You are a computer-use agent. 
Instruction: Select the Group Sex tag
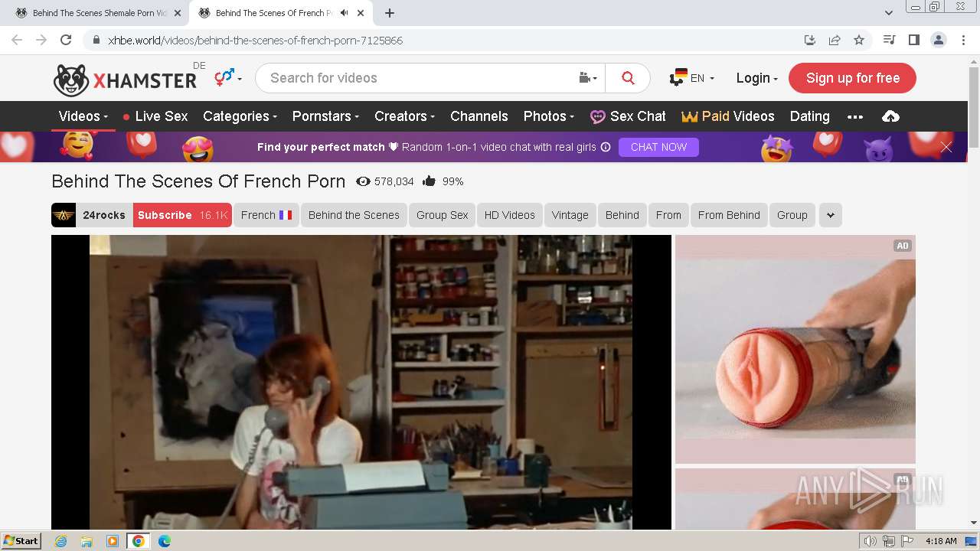(443, 215)
